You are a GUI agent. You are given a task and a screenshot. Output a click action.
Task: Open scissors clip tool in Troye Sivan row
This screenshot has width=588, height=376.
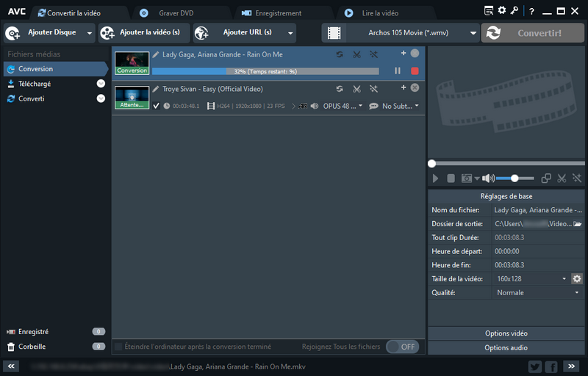[356, 89]
